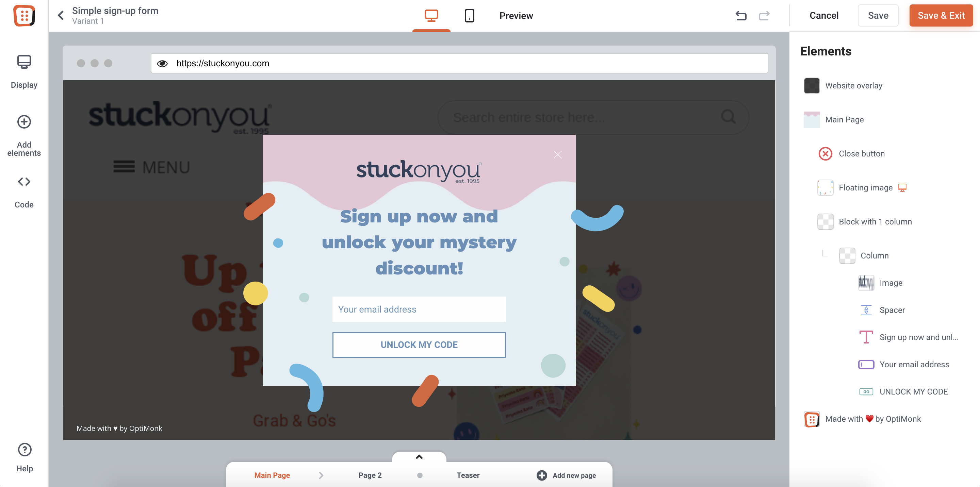980x487 pixels.
Task: Click the popup headline text
Action: (x=419, y=242)
